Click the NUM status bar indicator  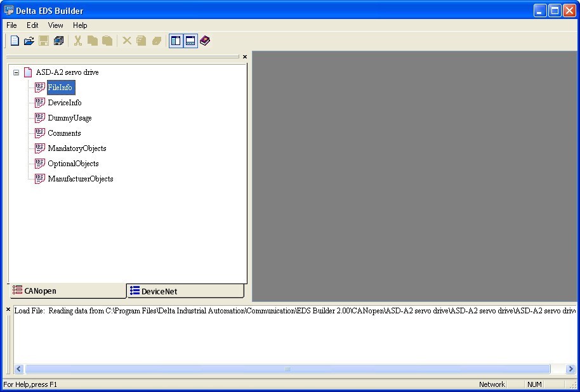(x=534, y=384)
